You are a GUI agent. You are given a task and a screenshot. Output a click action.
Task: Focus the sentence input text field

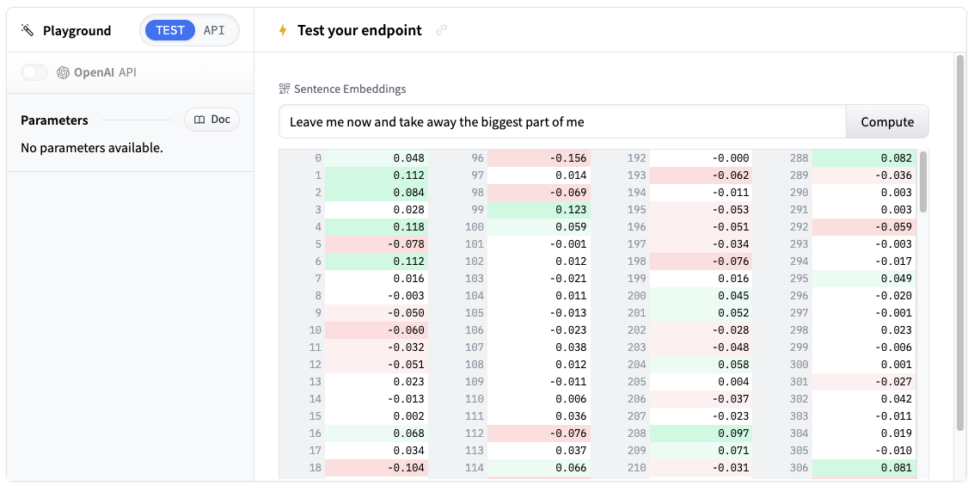(562, 122)
